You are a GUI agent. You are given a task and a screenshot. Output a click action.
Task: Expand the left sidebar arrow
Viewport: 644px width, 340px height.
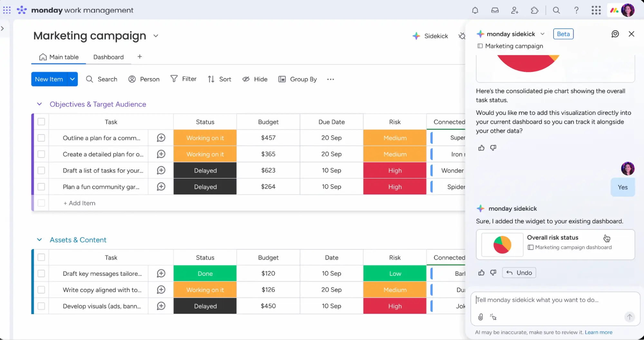click(3, 28)
